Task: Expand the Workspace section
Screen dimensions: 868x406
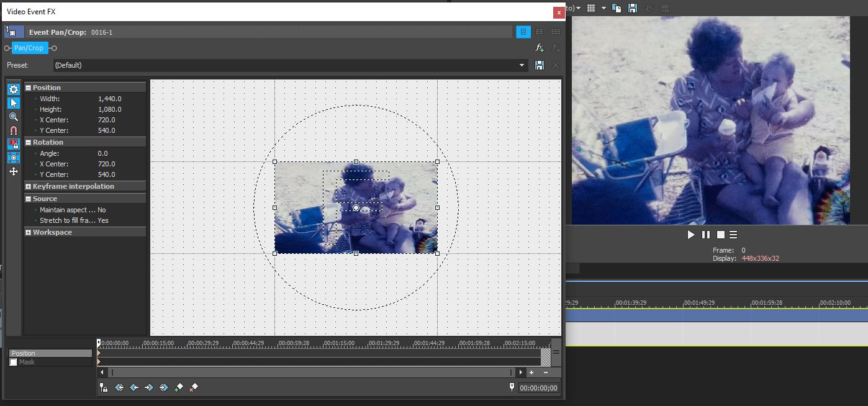Action: pos(28,232)
